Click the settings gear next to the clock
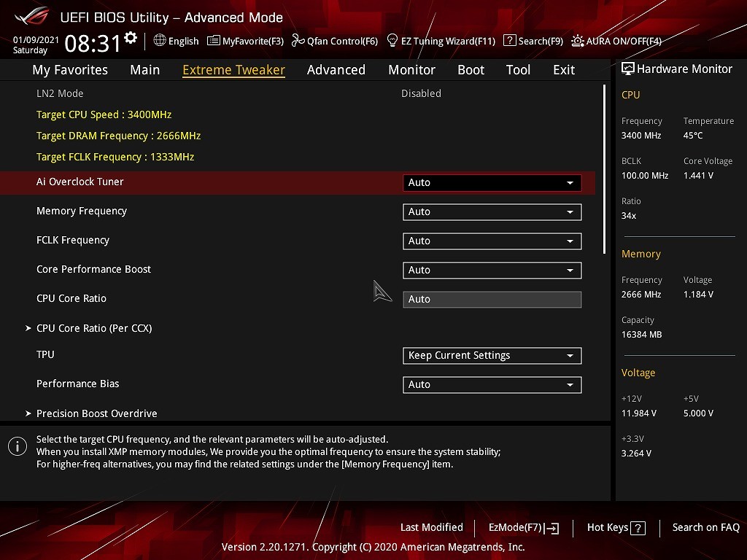This screenshot has width=747, height=560. coord(131,38)
